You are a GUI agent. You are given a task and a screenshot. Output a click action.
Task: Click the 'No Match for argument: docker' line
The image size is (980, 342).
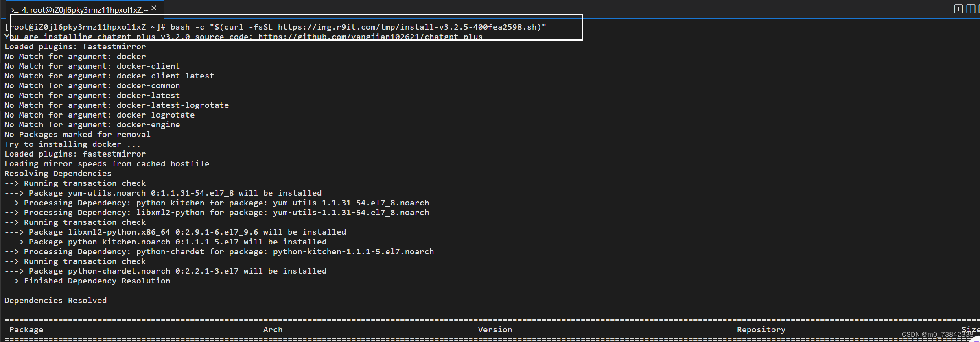coord(75,56)
